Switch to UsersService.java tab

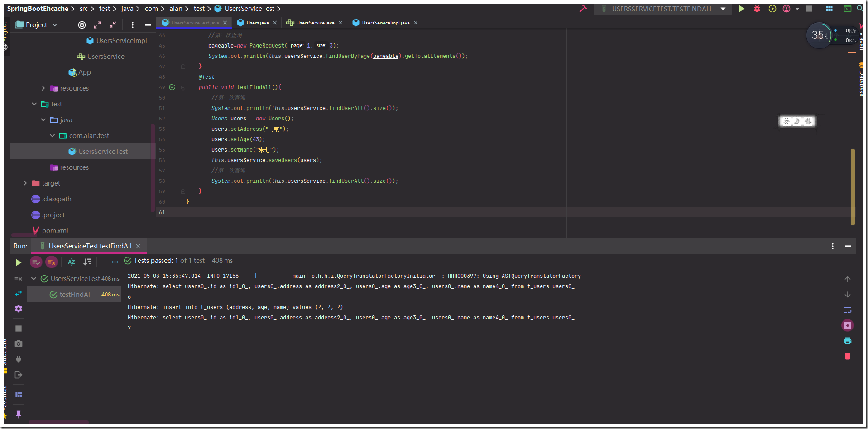coord(315,23)
